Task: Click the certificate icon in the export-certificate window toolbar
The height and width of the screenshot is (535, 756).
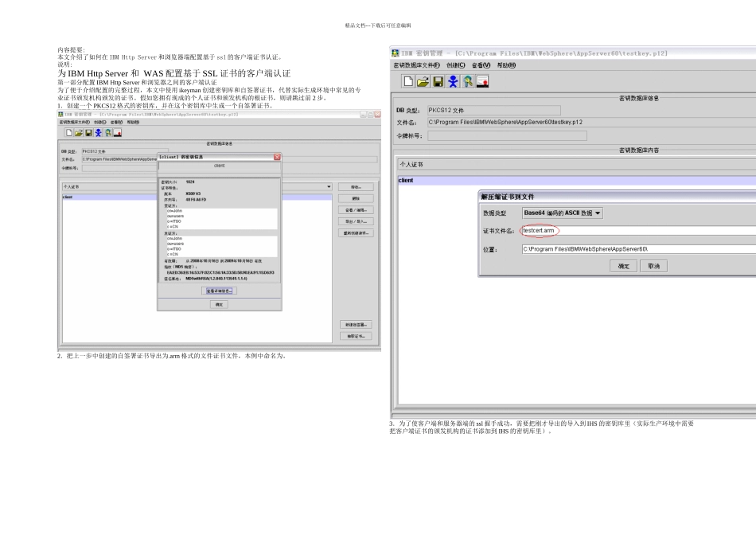Action: pos(482,81)
